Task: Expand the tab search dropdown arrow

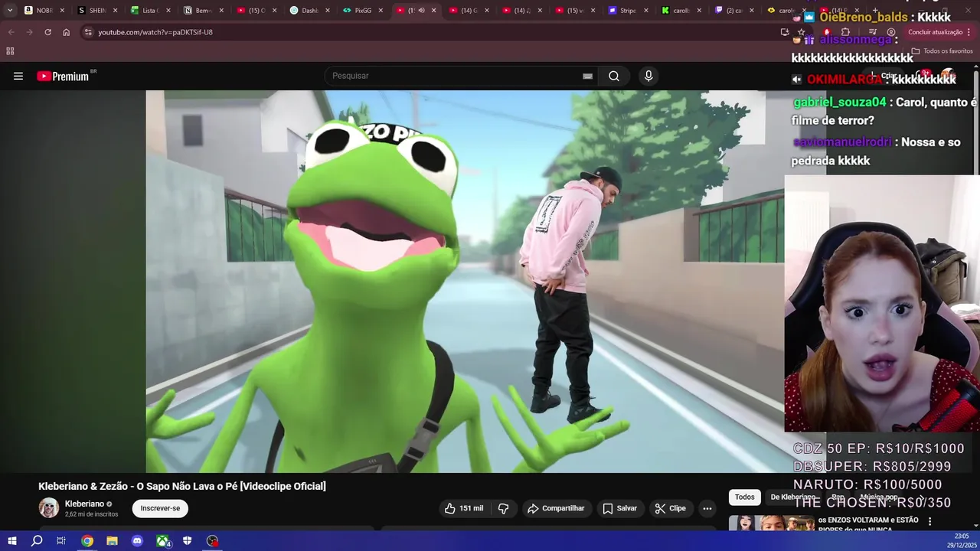Action: point(9,11)
